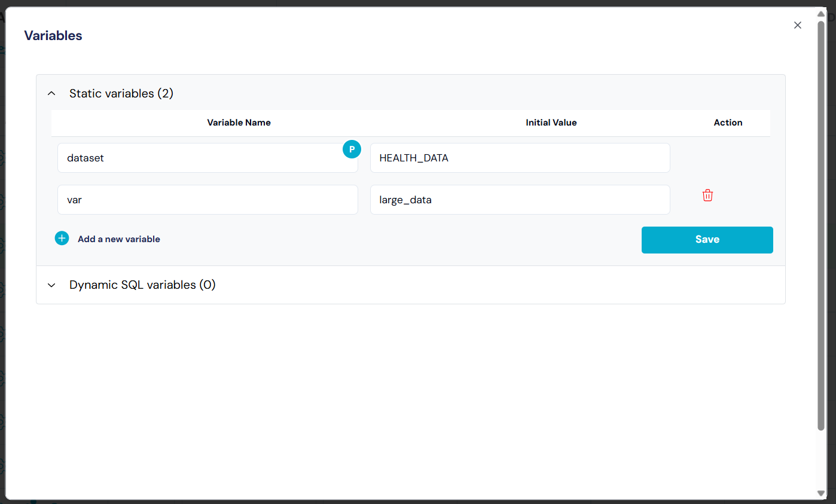Click the scrollbar down arrow
The height and width of the screenshot is (504, 836).
tap(821, 493)
